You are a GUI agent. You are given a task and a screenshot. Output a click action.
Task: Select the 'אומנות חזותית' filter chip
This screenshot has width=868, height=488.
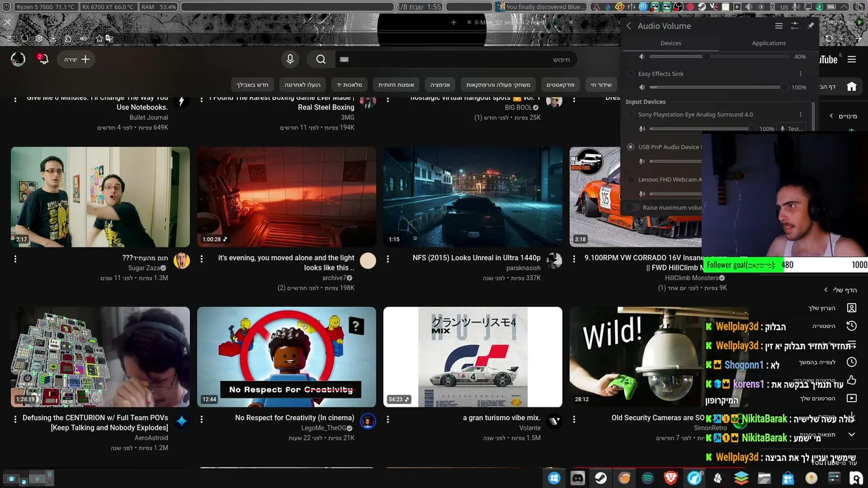click(397, 85)
